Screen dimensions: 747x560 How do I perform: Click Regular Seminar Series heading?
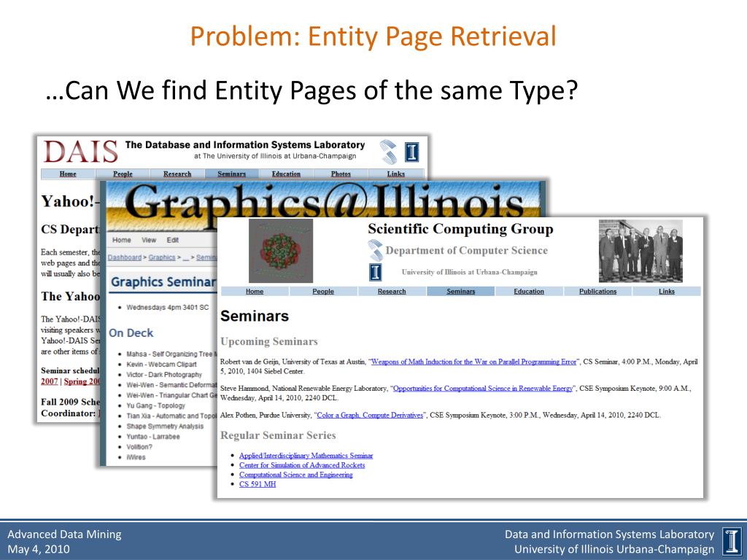[x=278, y=435]
